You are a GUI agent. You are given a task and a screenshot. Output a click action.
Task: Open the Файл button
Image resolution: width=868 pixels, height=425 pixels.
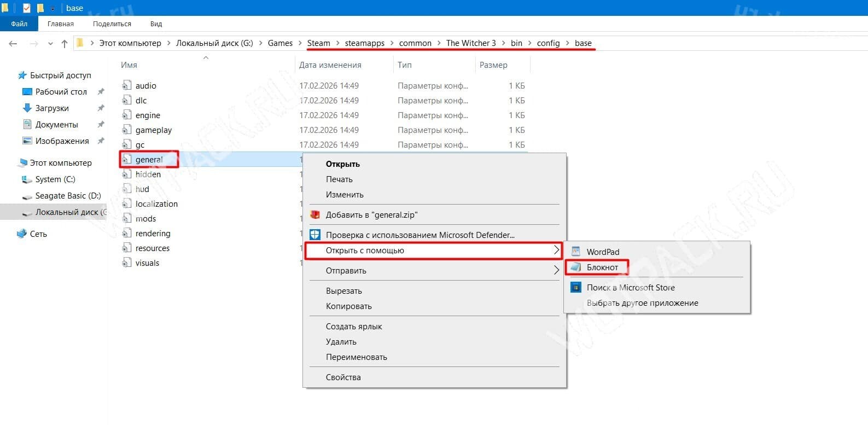(19, 24)
